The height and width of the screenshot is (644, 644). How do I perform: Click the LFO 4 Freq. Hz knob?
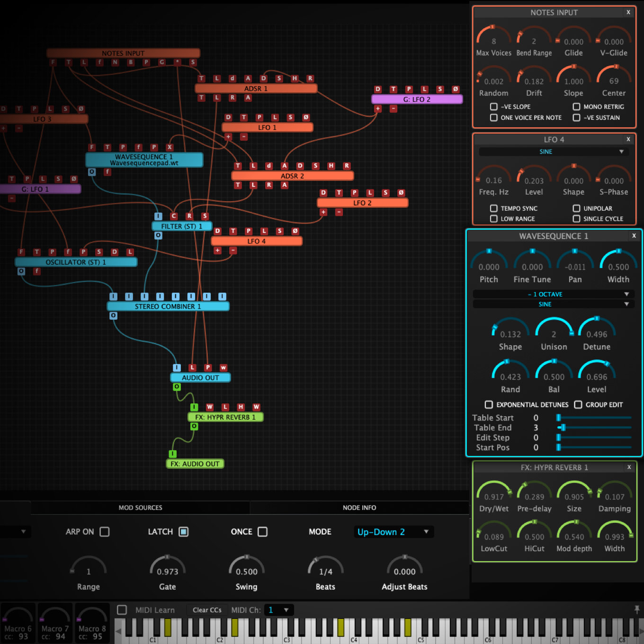tap(493, 177)
